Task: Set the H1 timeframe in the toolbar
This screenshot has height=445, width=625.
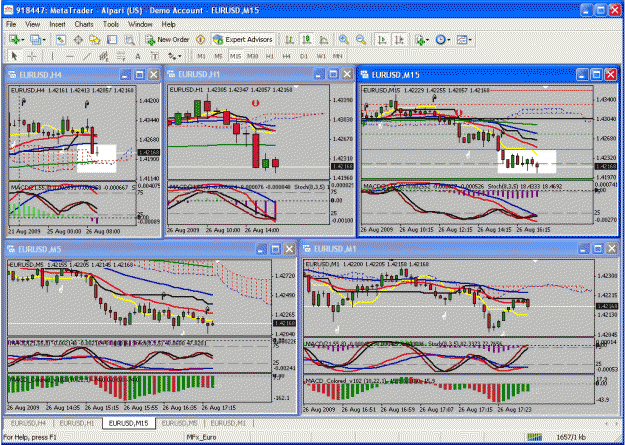Action: [x=270, y=56]
